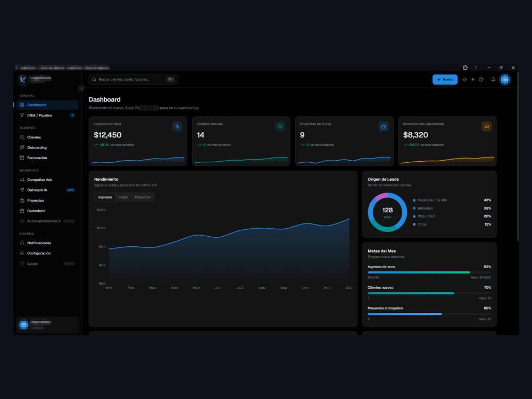Click the dollar icon on Ingresos card
Screen dimensions: 532x399
point(177,127)
